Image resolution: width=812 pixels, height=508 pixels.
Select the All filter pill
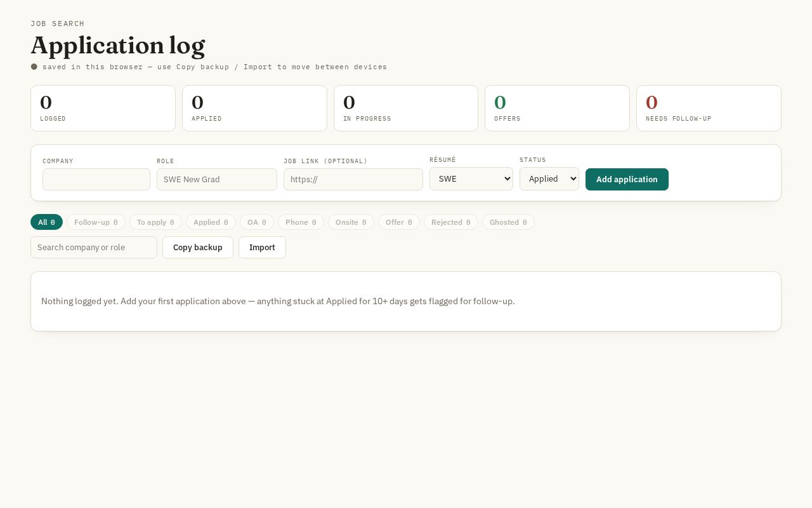click(46, 222)
